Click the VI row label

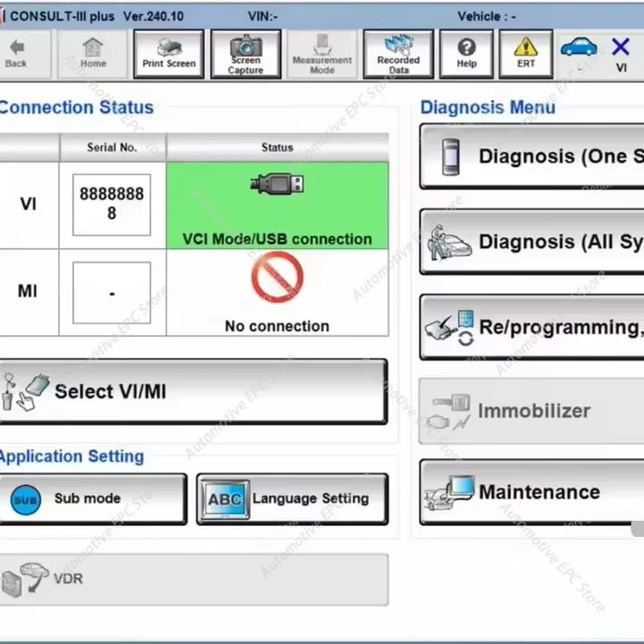29,204
